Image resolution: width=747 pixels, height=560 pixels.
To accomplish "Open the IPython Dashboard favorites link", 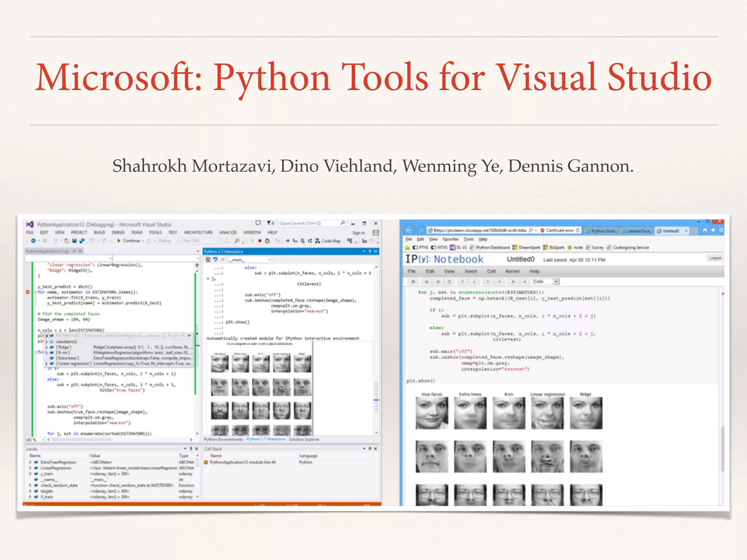I will click(489, 248).
